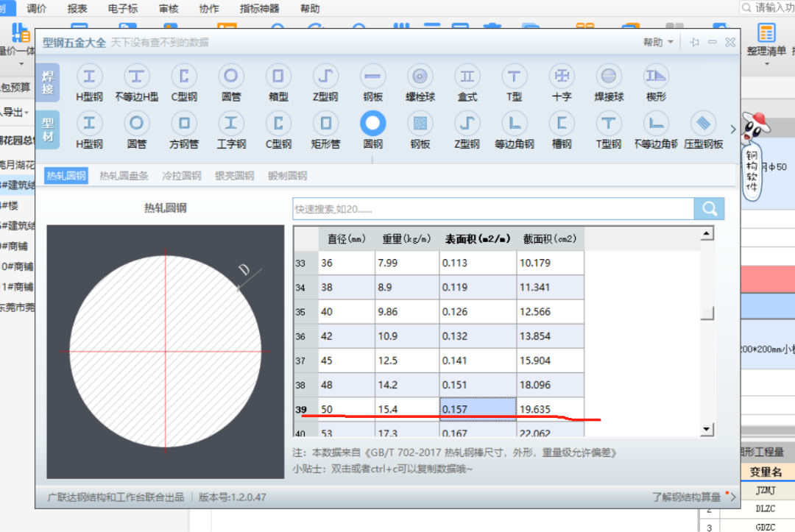Viewport: 795px width, 532px height.
Task: Open dropdown arrow under 整理清单
Action: point(766,64)
